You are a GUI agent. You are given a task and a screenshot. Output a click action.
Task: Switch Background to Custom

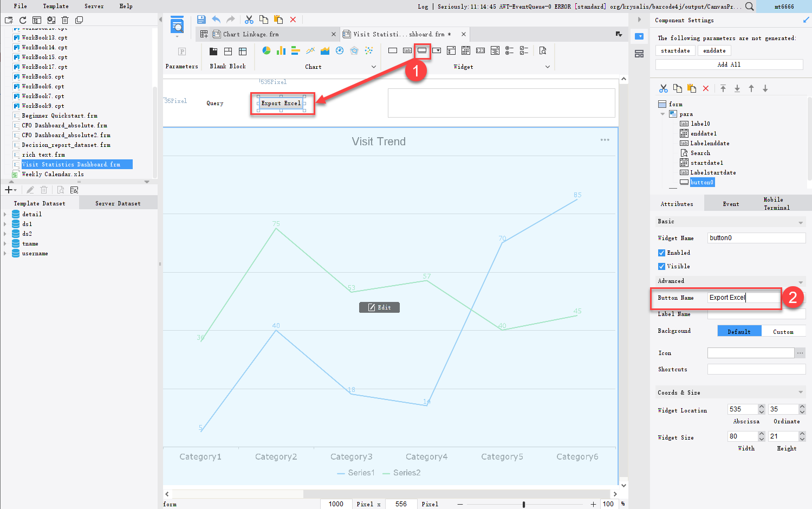784,331
